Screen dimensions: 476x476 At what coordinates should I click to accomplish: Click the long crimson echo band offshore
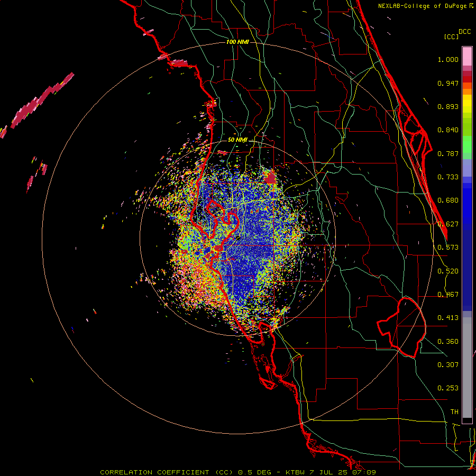coord(42,100)
